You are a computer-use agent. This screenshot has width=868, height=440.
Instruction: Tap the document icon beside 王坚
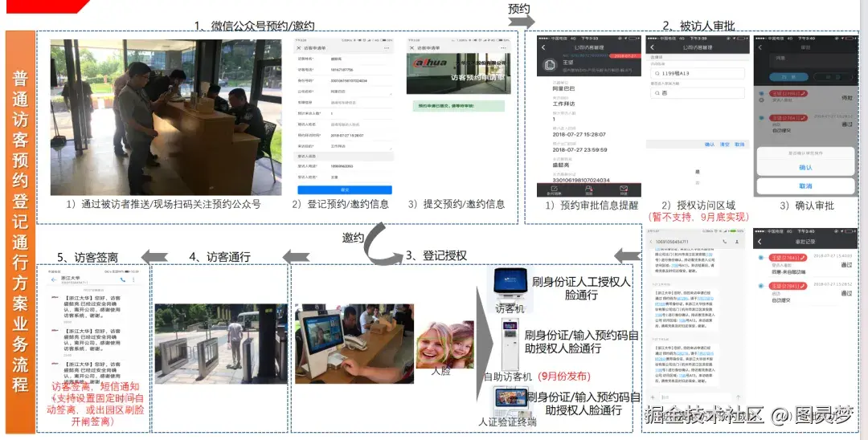550,65
